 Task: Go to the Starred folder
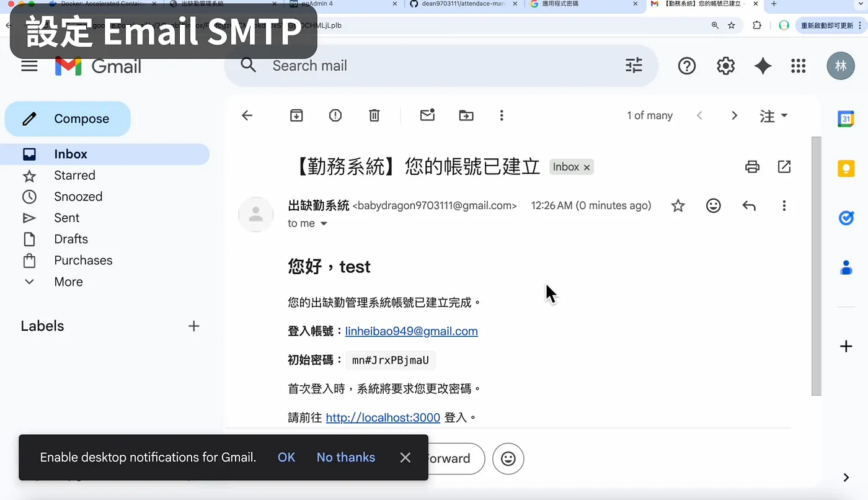[x=74, y=176]
